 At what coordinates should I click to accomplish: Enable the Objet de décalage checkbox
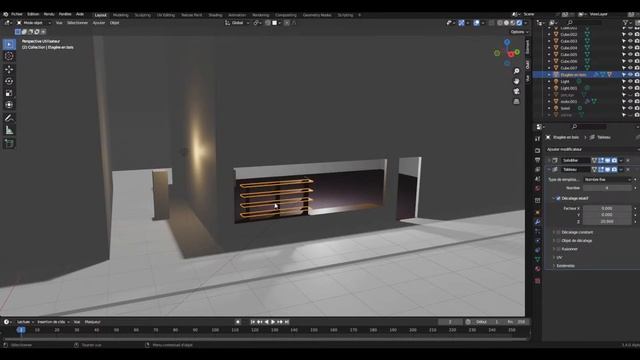tap(558, 241)
